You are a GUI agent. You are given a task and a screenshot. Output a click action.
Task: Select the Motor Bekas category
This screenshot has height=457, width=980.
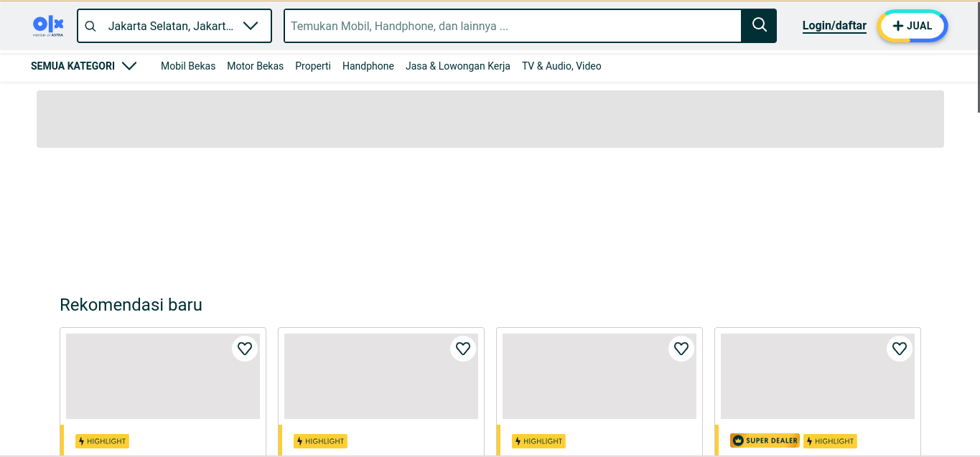255,66
